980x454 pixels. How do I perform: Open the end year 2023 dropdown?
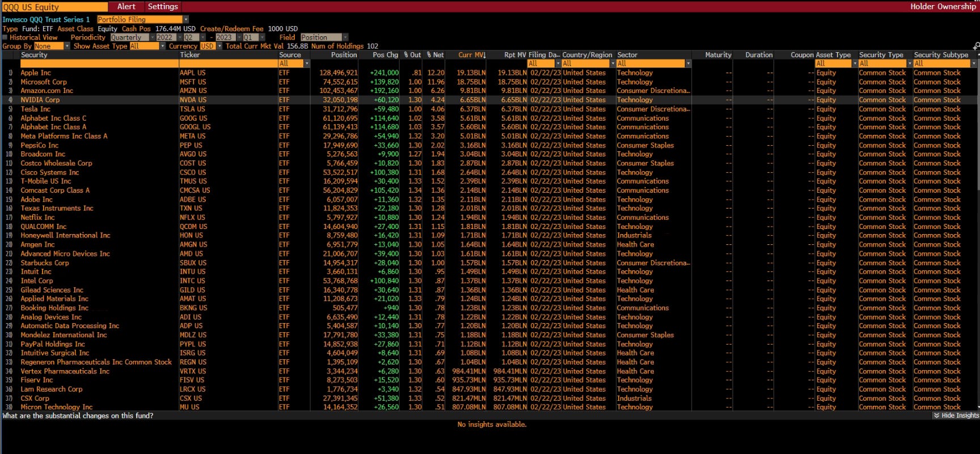[x=228, y=37]
